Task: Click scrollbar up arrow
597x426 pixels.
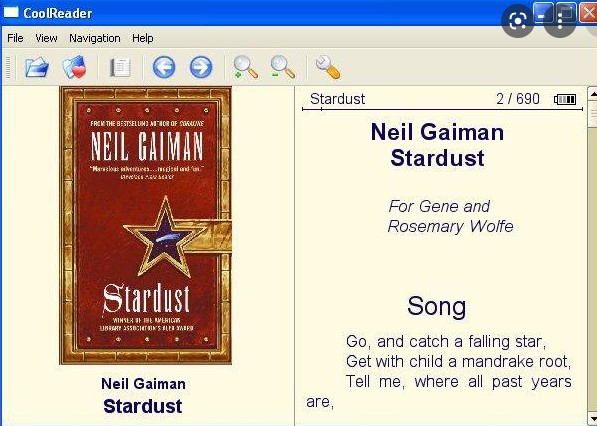Action: click(593, 94)
